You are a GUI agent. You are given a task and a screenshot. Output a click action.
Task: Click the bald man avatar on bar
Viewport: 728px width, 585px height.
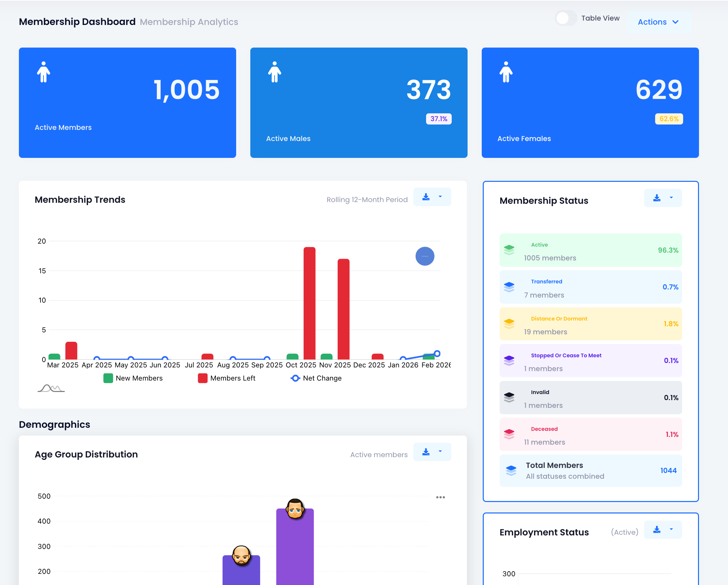coord(241,555)
